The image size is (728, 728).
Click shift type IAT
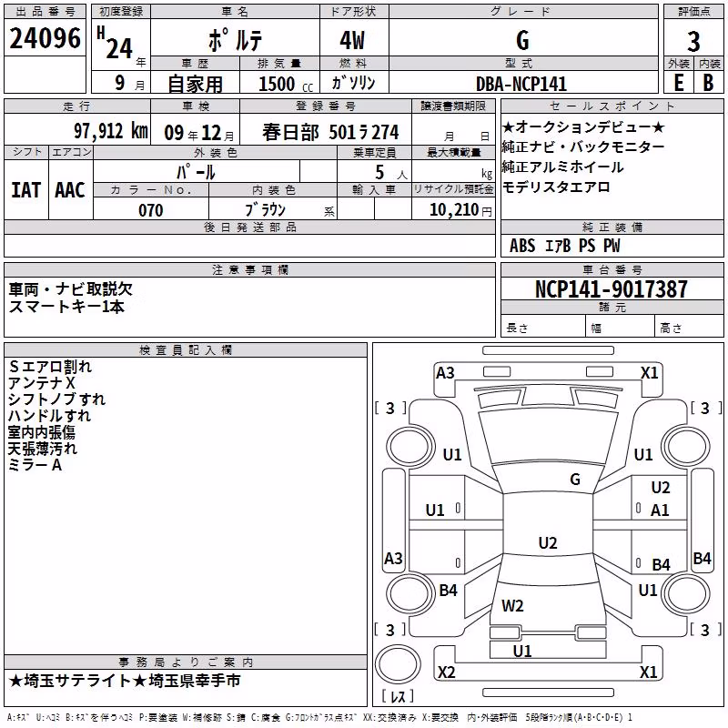tap(26, 190)
